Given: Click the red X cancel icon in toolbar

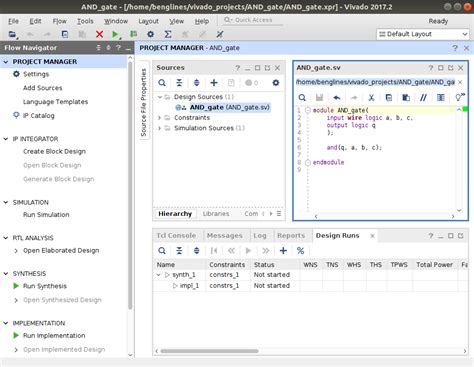Looking at the screenshot, I should click(99, 34).
